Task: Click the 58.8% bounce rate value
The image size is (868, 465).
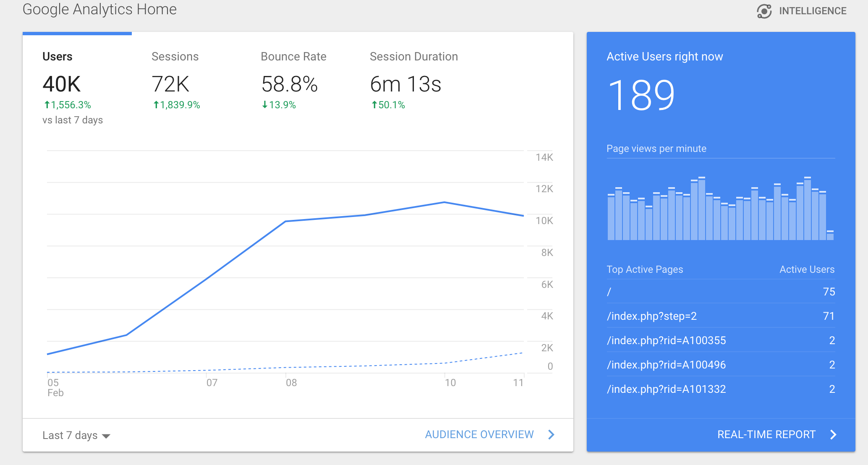Action: click(289, 84)
